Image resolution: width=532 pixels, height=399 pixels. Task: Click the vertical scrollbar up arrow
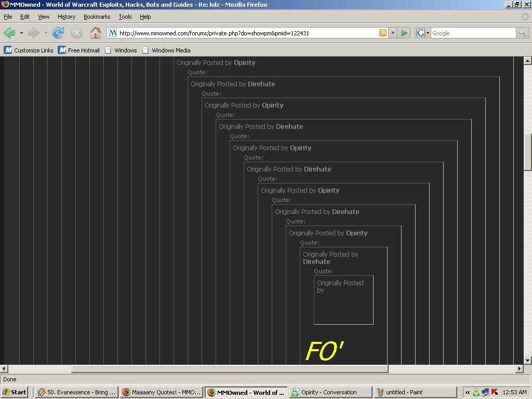[527, 61]
